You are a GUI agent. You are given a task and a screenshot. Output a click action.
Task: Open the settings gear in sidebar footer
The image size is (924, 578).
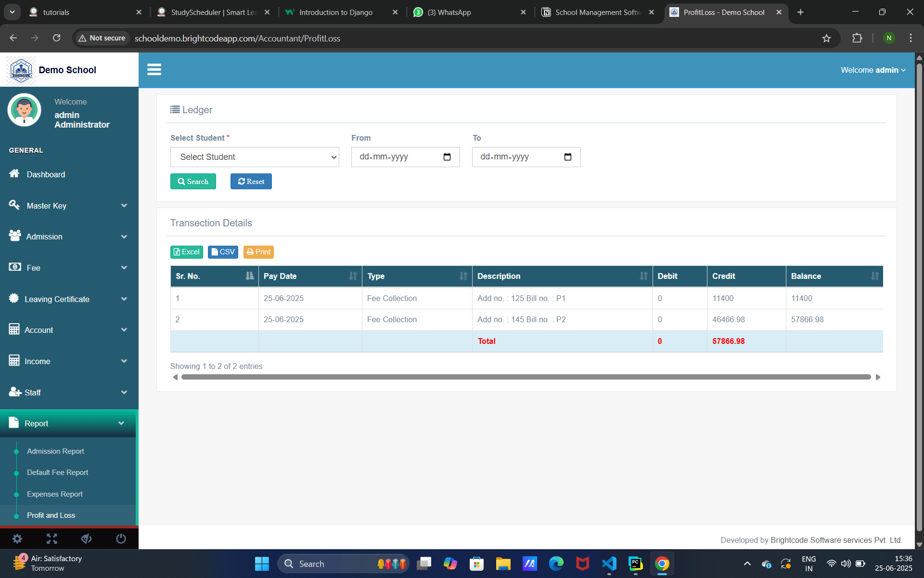coord(17,539)
